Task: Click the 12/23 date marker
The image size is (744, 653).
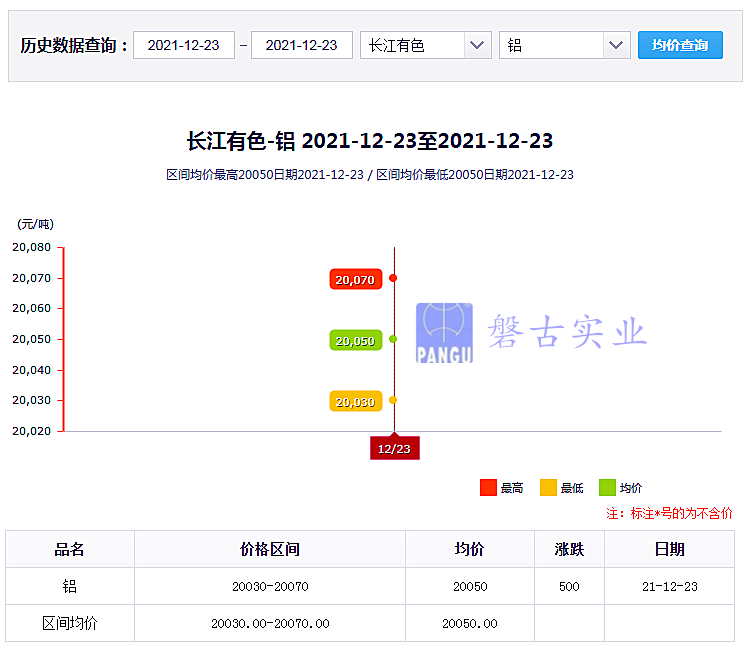Action: 394,448
